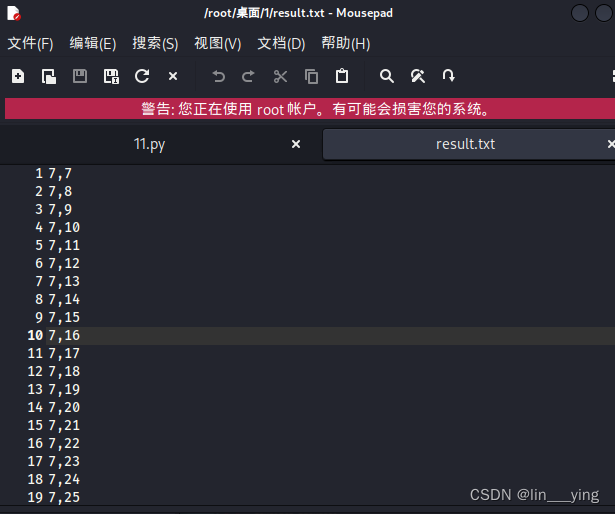
Task: Open the 文档(D) menu
Action: (281, 44)
